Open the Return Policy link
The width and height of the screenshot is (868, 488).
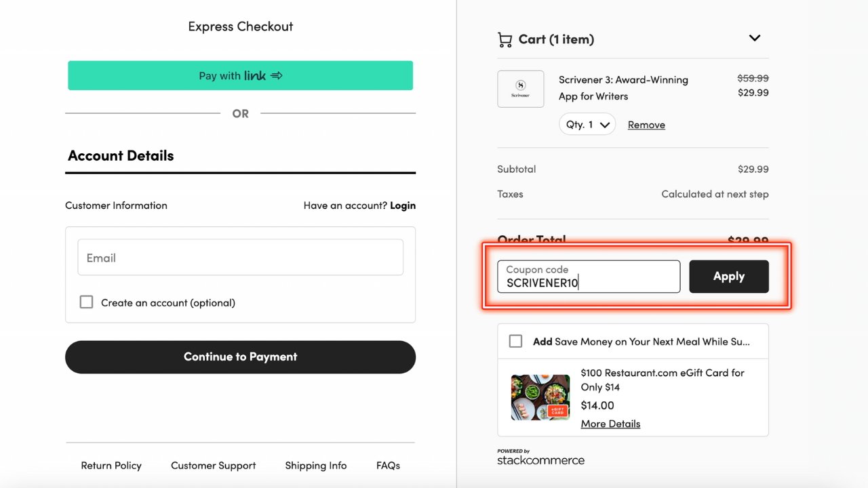point(111,466)
